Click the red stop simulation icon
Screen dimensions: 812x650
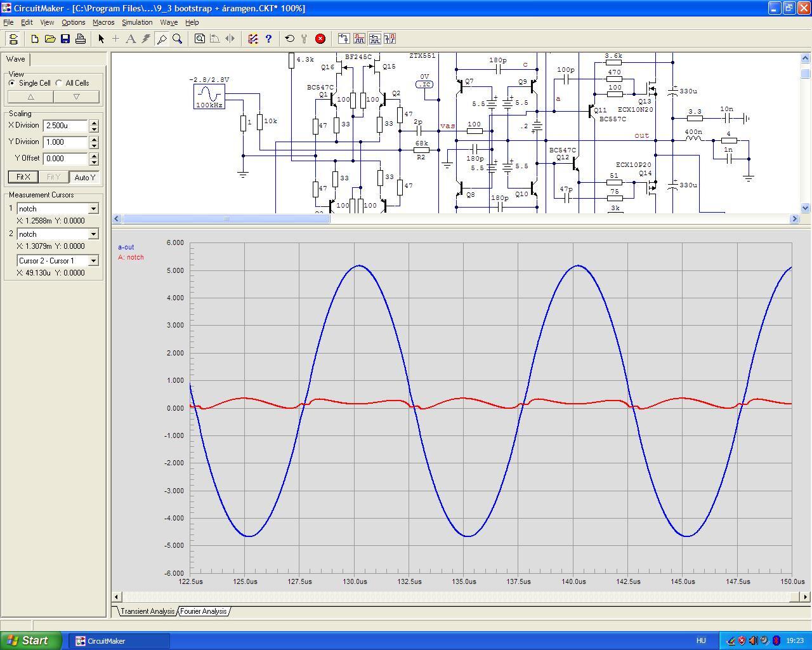tap(320, 39)
